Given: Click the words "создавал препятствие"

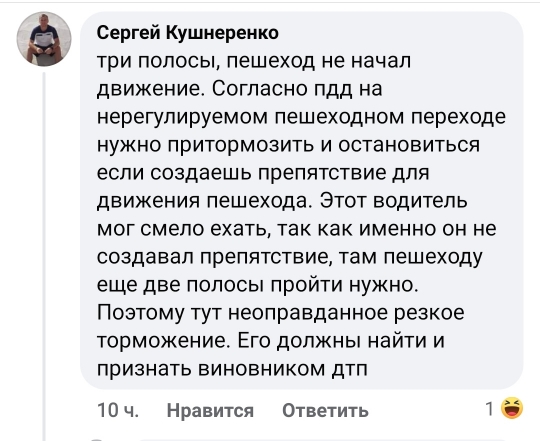Looking at the screenshot, I should click(x=211, y=257).
